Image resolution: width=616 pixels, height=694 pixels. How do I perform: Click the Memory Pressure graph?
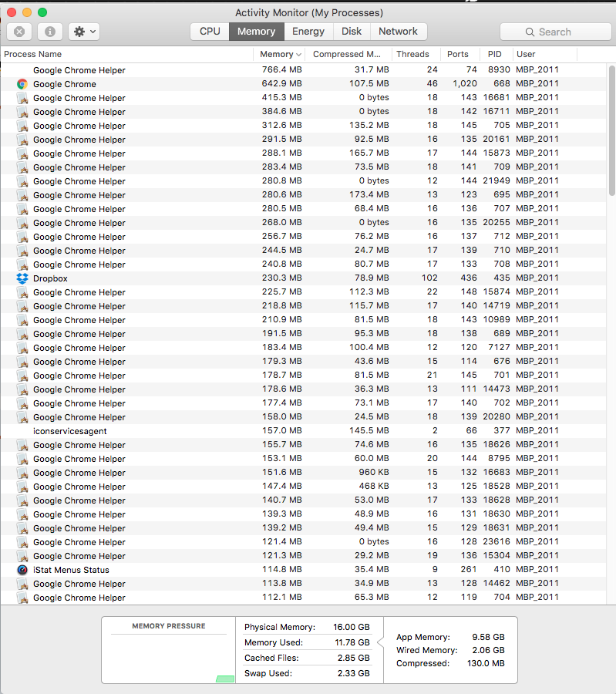coord(169,659)
